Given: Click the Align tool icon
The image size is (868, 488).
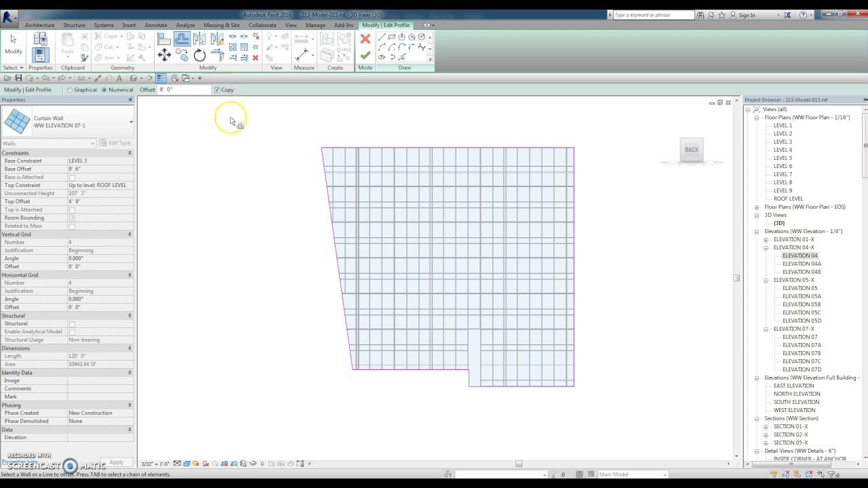Looking at the screenshot, I should [163, 39].
